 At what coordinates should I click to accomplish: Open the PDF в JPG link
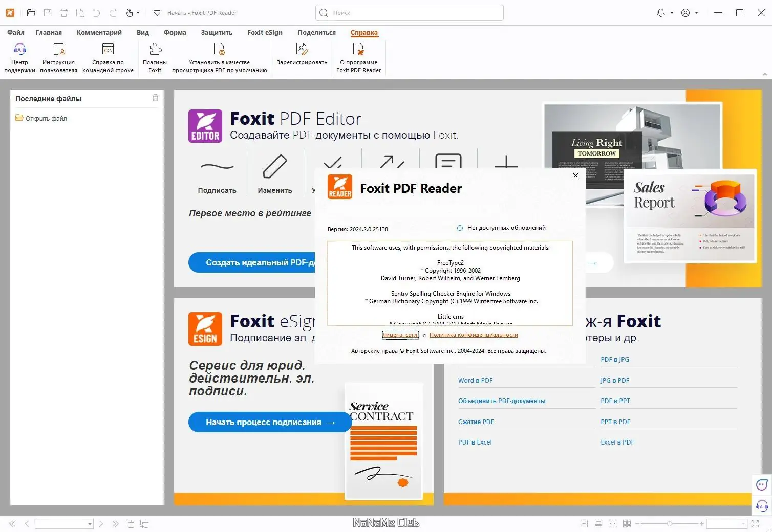click(x=615, y=359)
